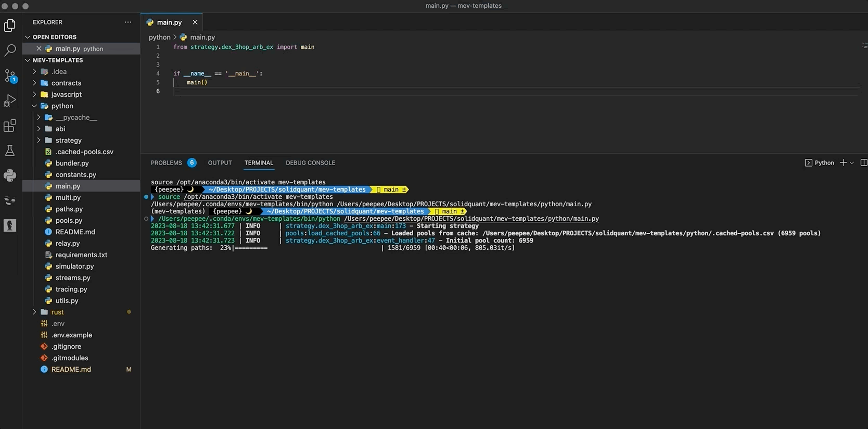The width and height of the screenshot is (868, 429).
Task: Open the Extensions view icon
Action: pyautogui.click(x=10, y=125)
